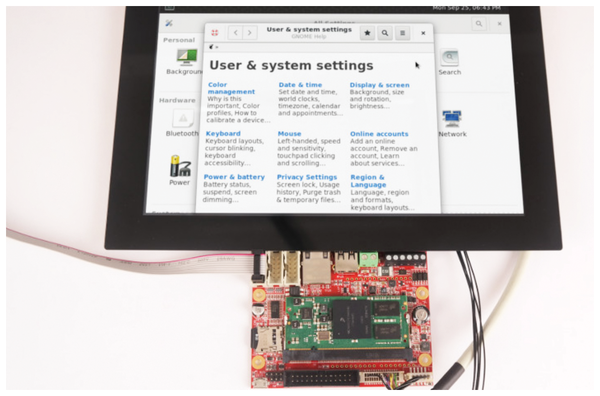Screen dimensions: 600x396
Task: Open the Online accounts help topic
Action: pos(379,134)
